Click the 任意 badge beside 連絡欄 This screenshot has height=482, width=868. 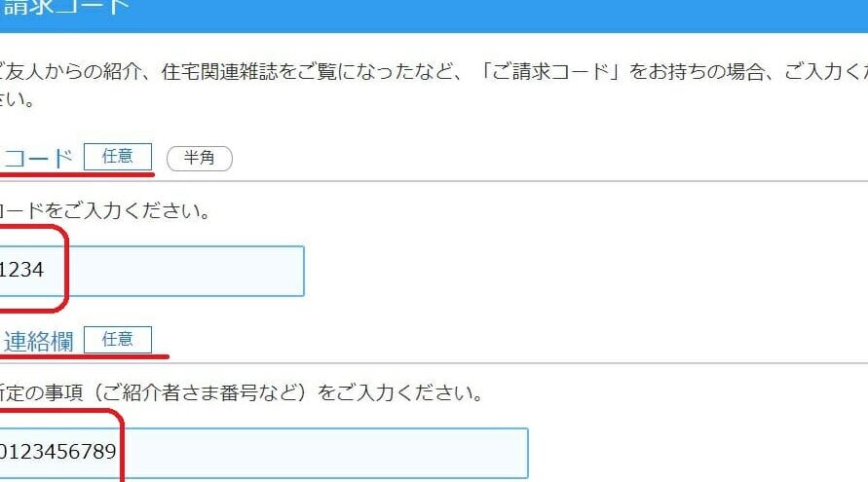[x=117, y=340]
